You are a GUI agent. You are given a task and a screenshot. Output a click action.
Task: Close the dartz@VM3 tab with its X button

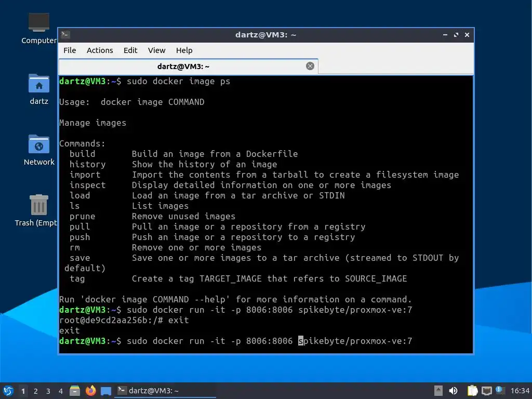310,66
